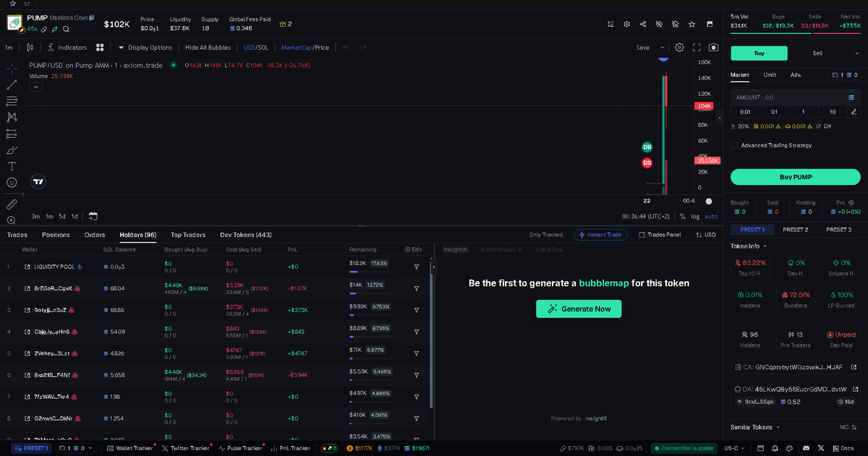
Task: Click the share token icon
Action: tap(643, 24)
